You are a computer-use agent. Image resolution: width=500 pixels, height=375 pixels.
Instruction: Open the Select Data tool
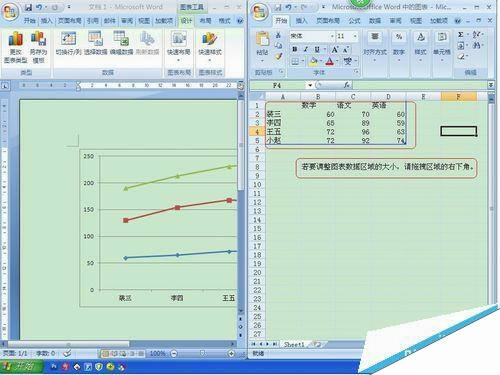coord(95,43)
